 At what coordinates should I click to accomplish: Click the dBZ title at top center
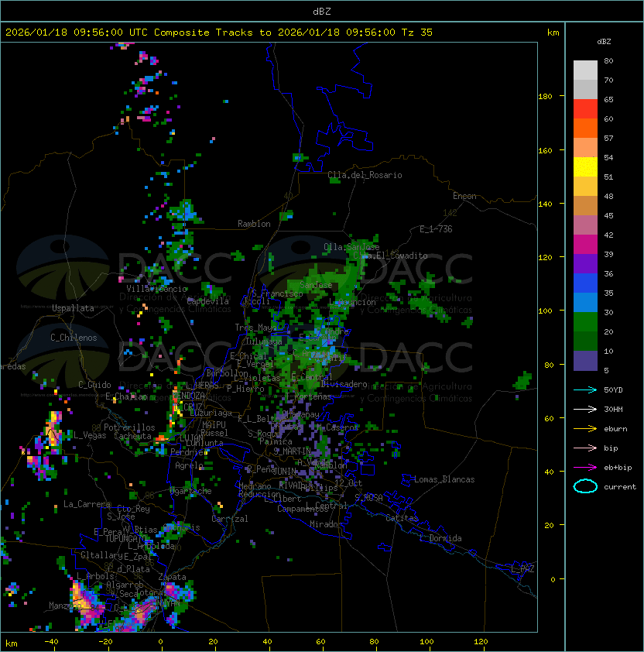[322, 11]
